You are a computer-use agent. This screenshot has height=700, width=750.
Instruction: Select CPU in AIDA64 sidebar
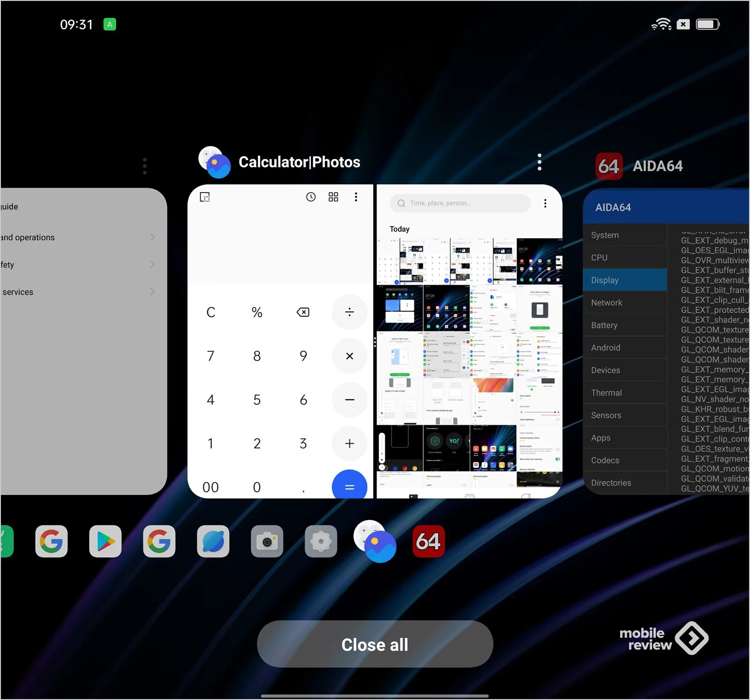click(x=625, y=257)
